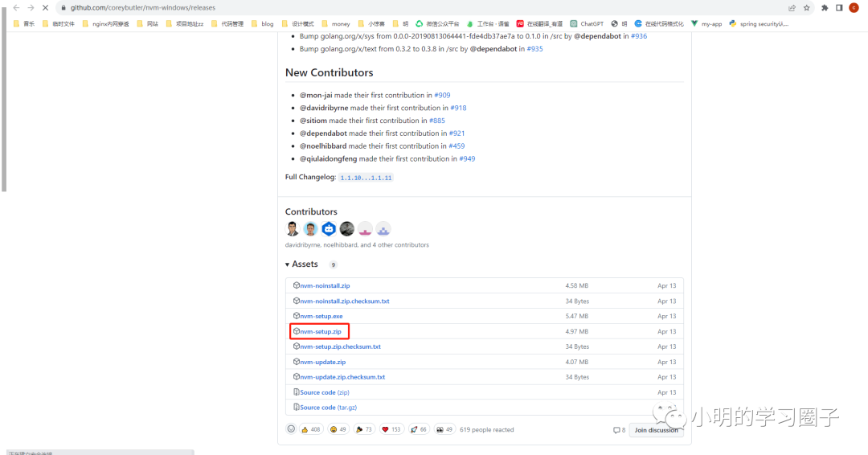Image resolution: width=868 pixels, height=455 pixels.
Task: Open the money bookmark folder
Action: point(335,24)
